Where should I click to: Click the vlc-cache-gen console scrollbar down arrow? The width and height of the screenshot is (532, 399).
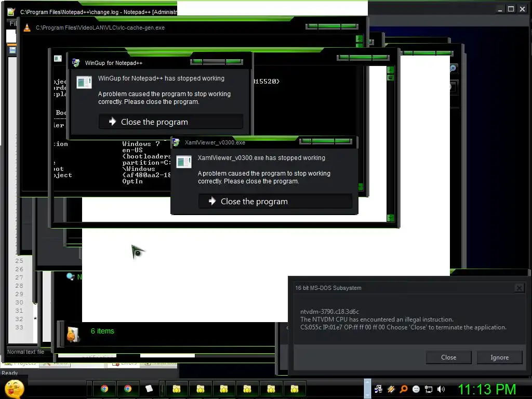click(x=360, y=187)
